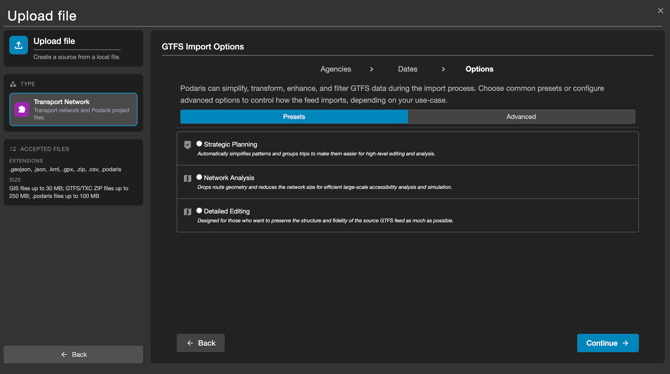
Task: Switch to the Presets tab
Action: pyautogui.click(x=294, y=117)
